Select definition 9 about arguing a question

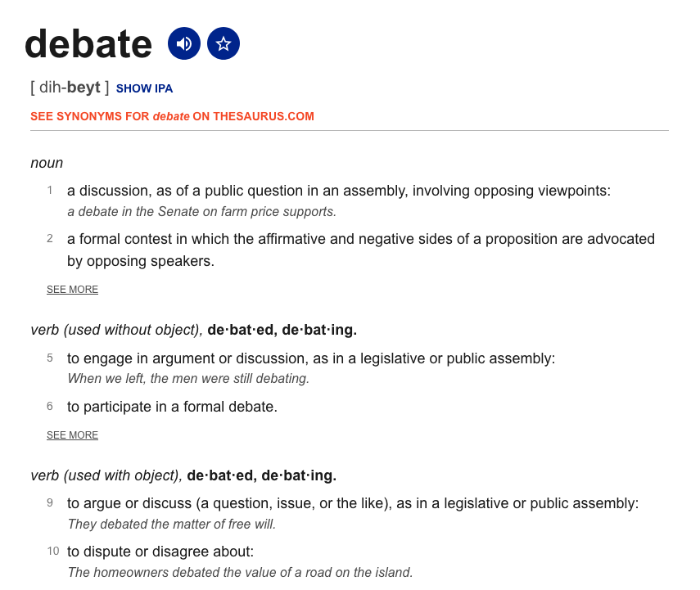(353, 503)
